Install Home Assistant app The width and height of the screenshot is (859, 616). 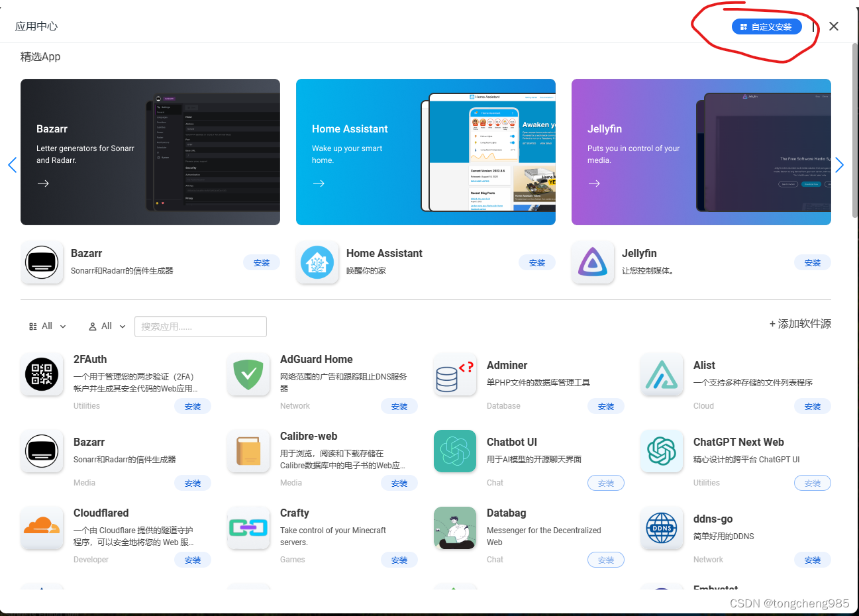(x=537, y=263)
